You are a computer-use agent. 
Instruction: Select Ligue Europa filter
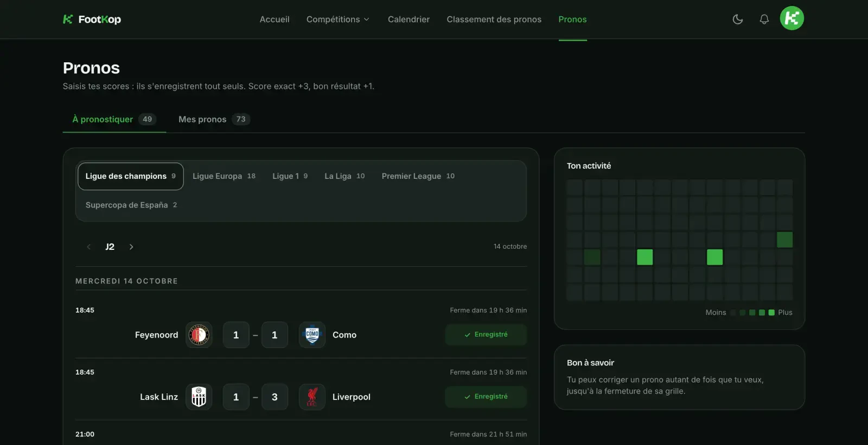(x=224, y=176)
